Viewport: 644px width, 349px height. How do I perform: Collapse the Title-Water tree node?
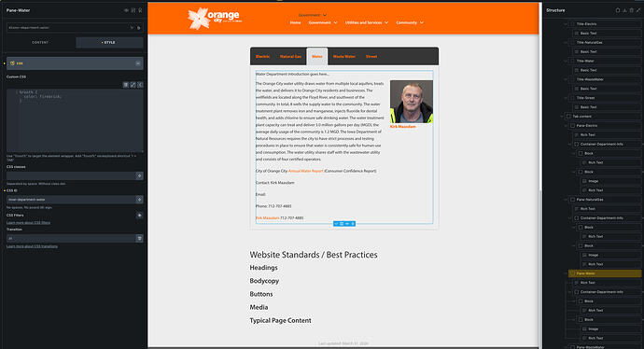coord(566,61)
